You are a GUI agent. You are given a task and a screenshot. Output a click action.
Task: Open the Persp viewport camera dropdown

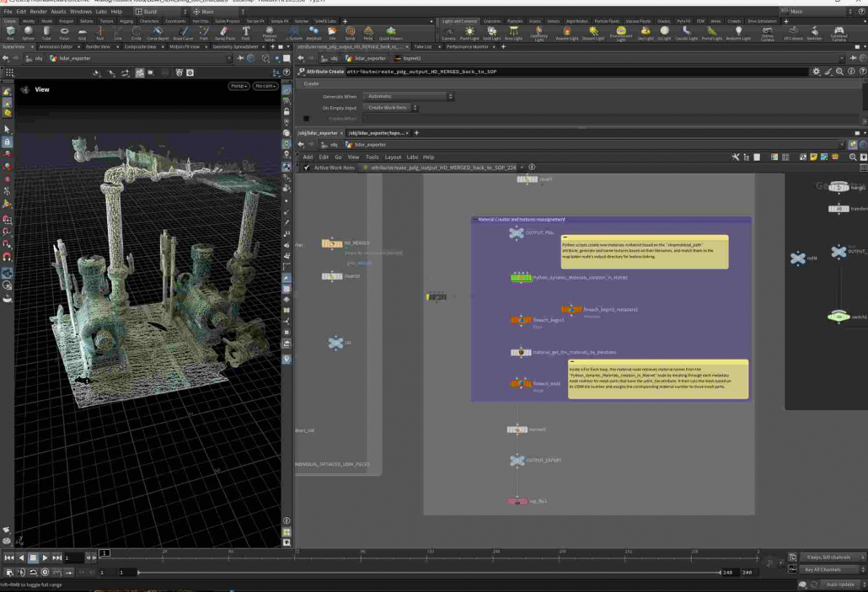pos(239,86)
